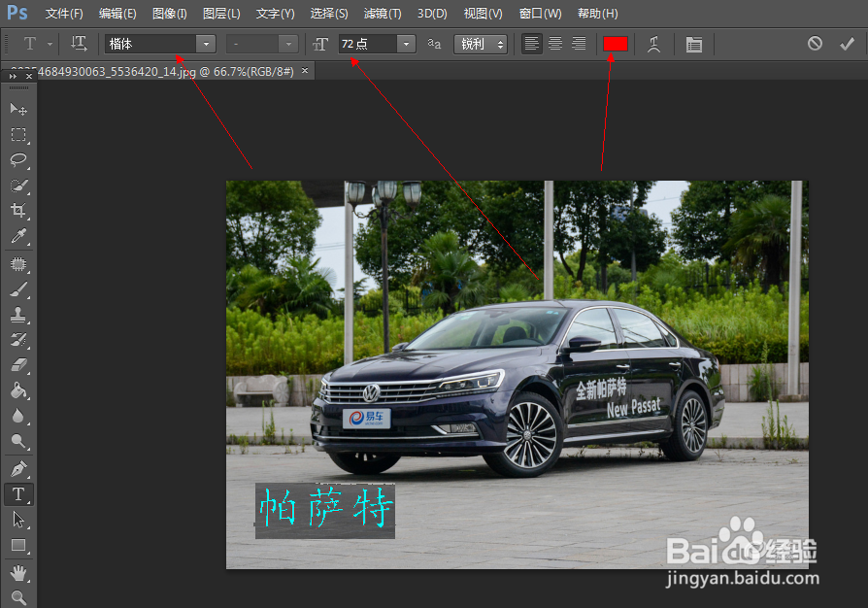868x608 pixels.
Task: Align text left
Action: point(531,43)
